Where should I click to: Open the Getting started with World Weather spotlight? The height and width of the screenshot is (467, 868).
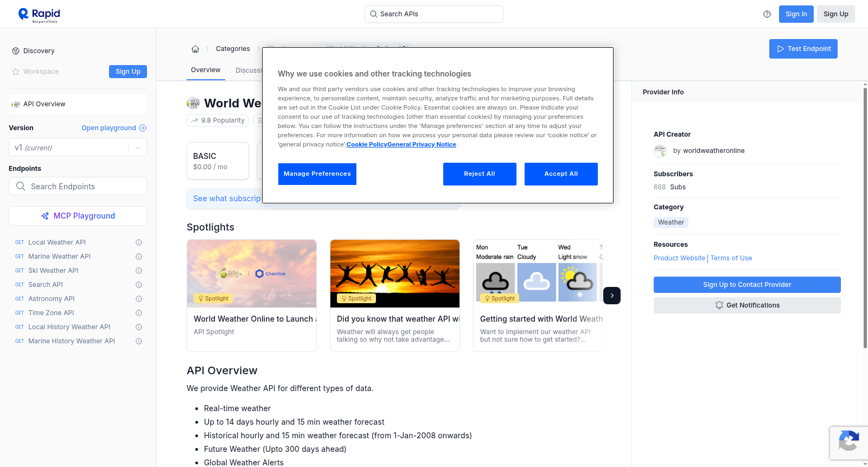pyautogui.click(x=538, y=296)
